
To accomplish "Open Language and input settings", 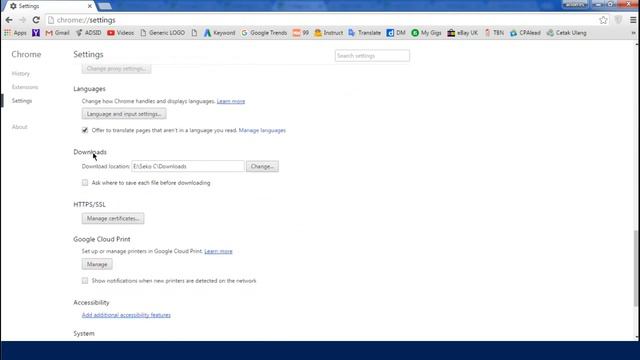I will tap(124, 114).
